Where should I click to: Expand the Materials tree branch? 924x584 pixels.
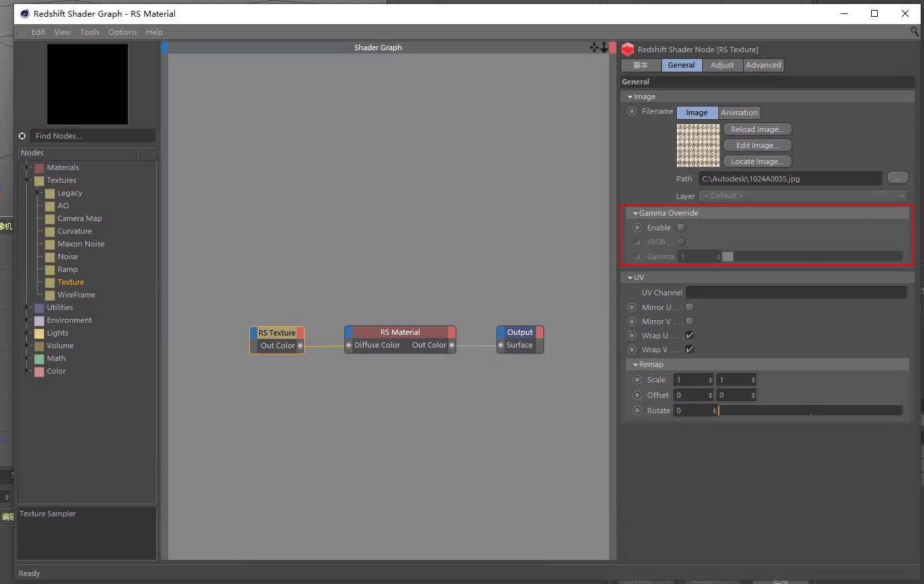click(27, 167)
